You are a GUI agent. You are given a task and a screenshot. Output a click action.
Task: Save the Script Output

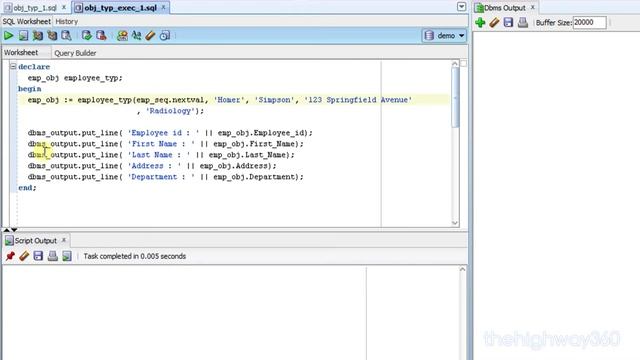point(38,256)
